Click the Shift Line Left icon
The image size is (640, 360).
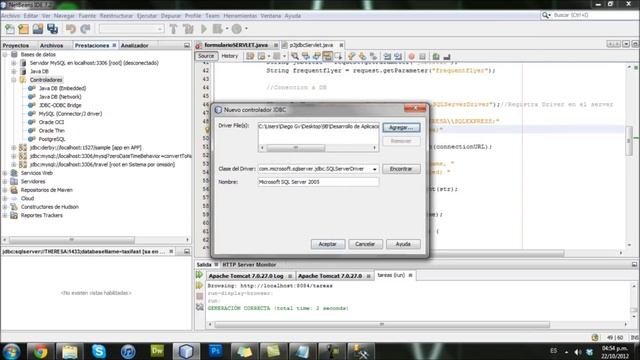[x=387, y=56]
